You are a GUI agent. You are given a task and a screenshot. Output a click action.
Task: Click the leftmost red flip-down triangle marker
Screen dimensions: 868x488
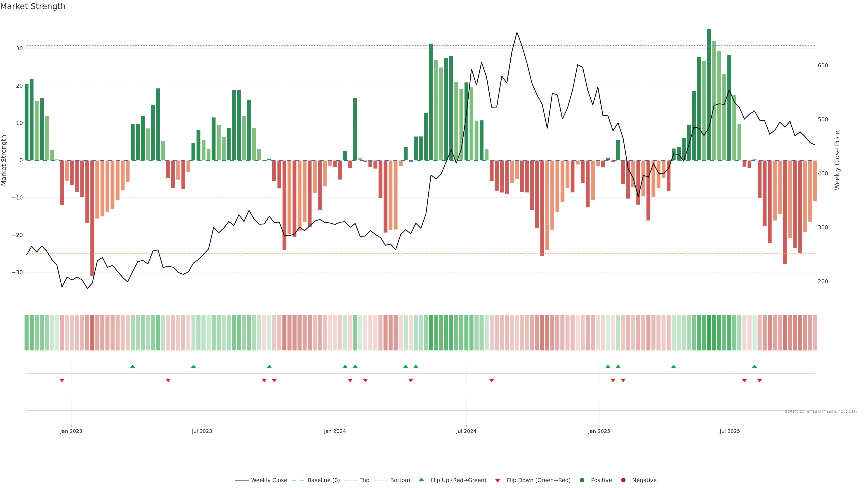[x=62, y=380]
